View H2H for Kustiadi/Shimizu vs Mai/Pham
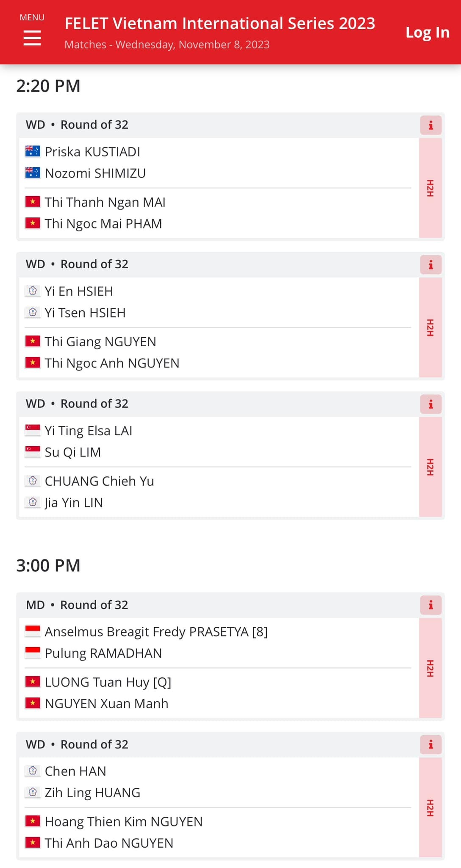 pyautogui.click(x=430, y=188)
